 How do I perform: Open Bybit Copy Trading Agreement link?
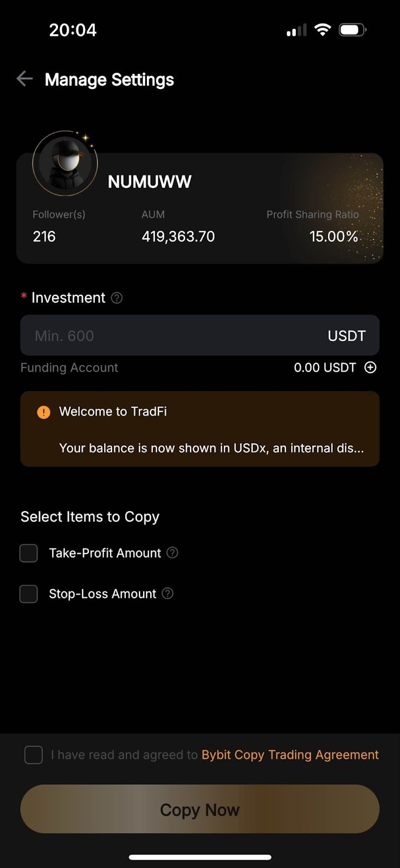pyautogui.click(x=290, y=755)
